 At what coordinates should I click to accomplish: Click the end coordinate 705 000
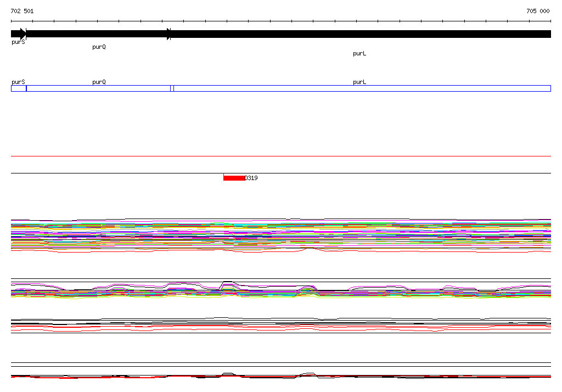click(x=538, y=11)
